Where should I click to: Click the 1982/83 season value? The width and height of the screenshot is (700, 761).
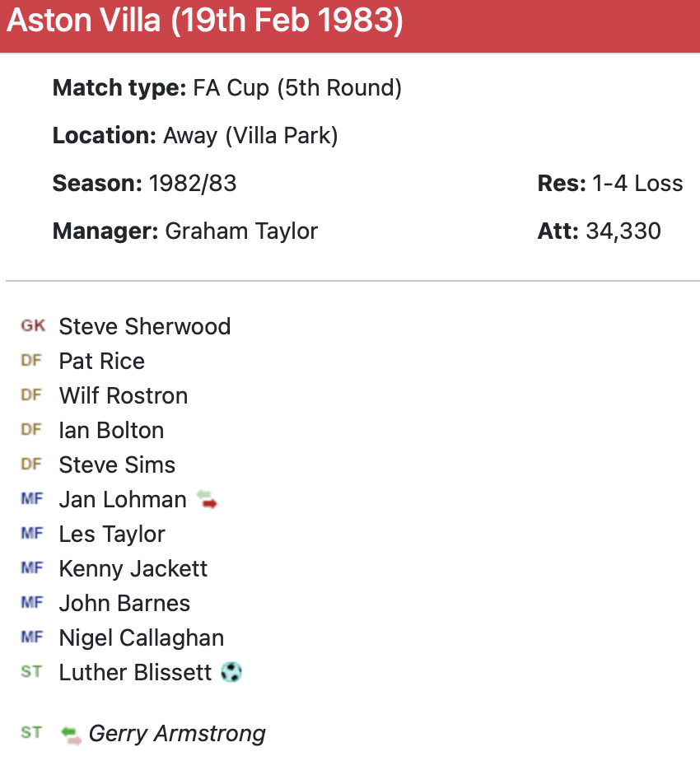(193, 184)
